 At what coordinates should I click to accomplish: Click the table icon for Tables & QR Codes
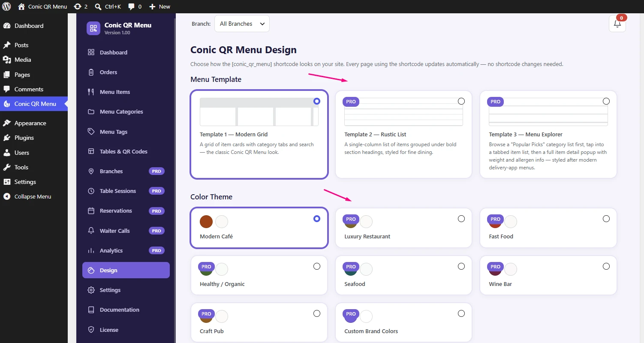coord(91,151)
